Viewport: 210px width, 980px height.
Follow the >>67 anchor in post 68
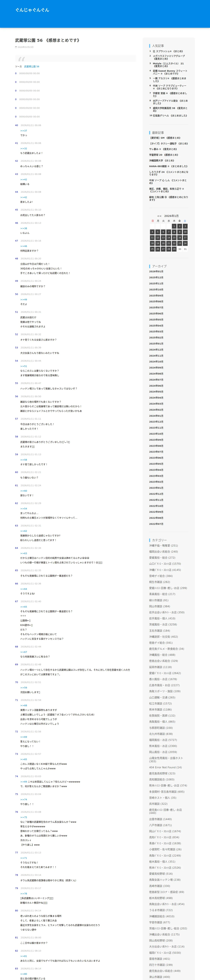point(24,652)
